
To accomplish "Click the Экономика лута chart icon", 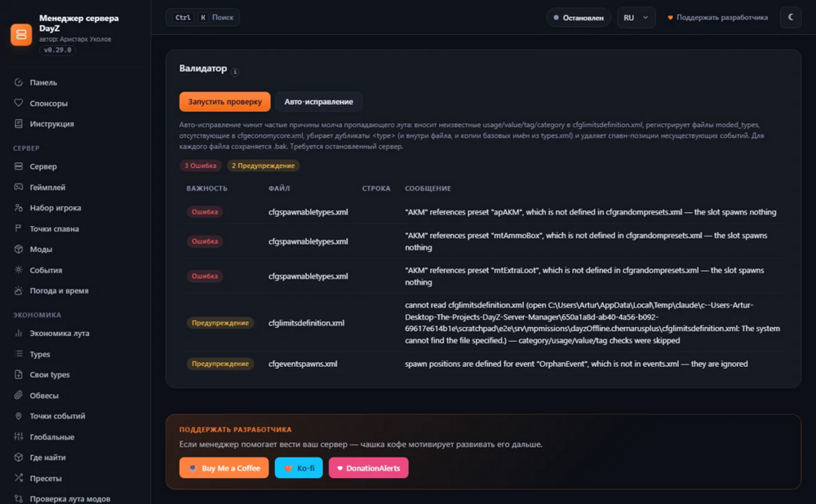I will tap(19, 334).
